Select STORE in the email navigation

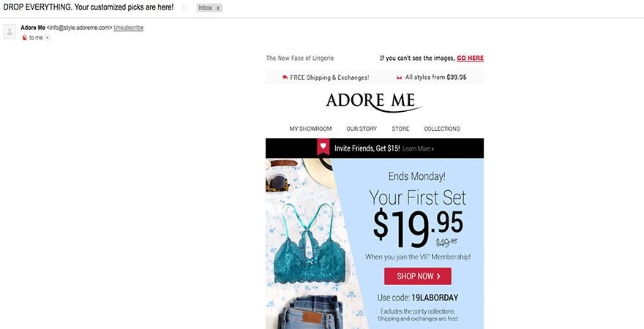(400, 129)
